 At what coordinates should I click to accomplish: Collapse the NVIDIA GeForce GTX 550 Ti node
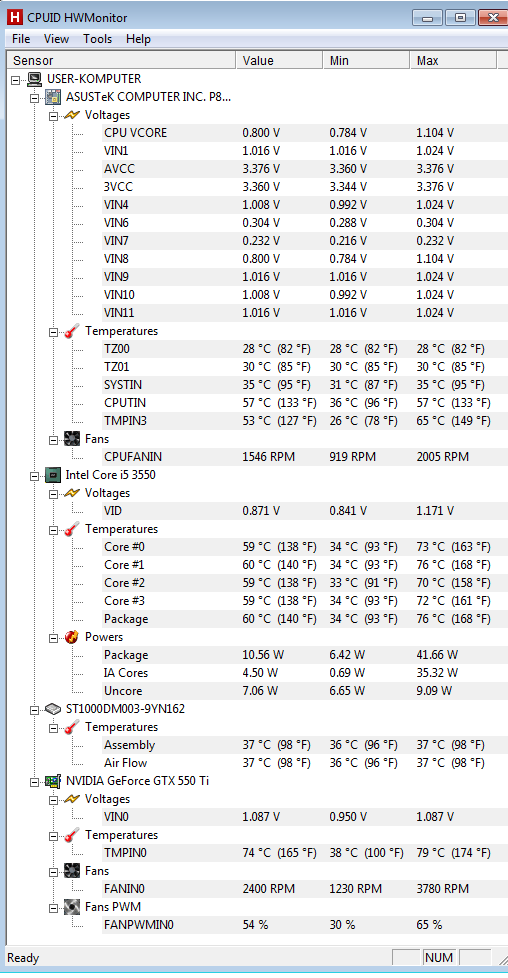(x=34, y=782)
